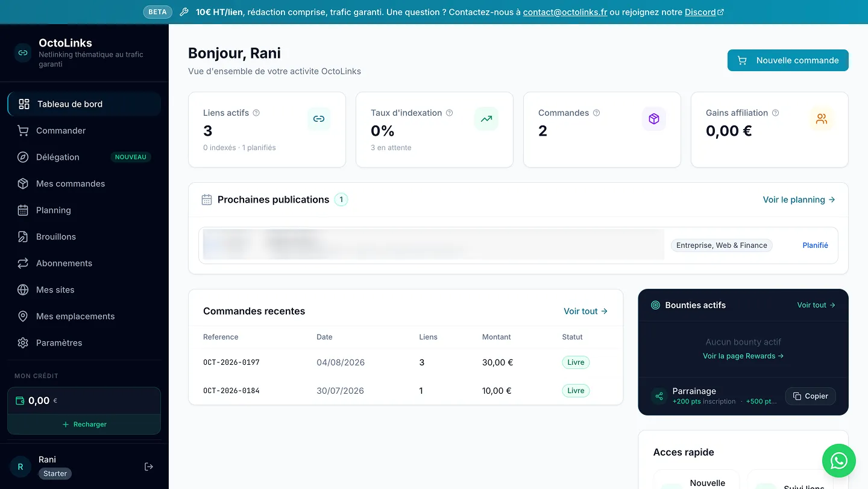Click info icon next to Gains affiliation

(775, 113)
